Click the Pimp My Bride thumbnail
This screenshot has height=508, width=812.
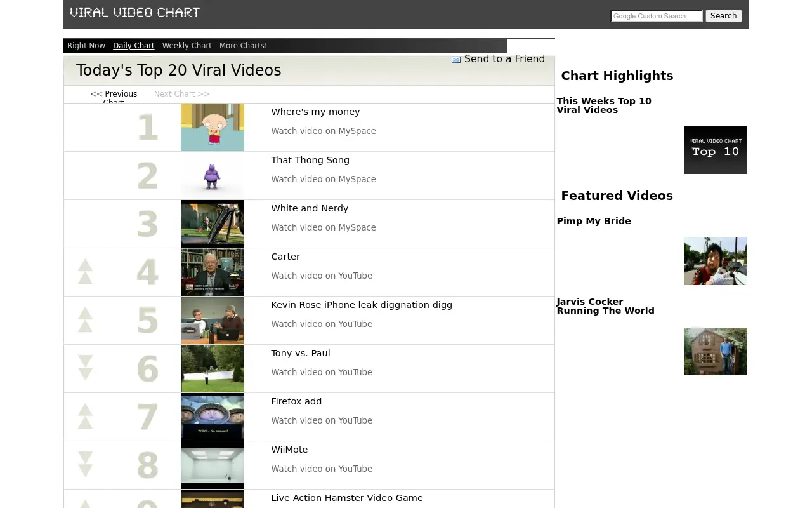point(716,261)
